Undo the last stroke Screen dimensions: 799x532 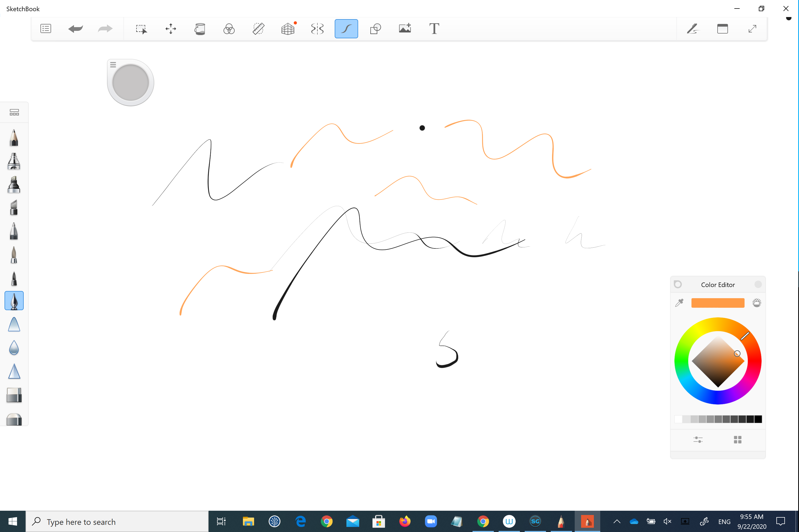click(75, 28)
